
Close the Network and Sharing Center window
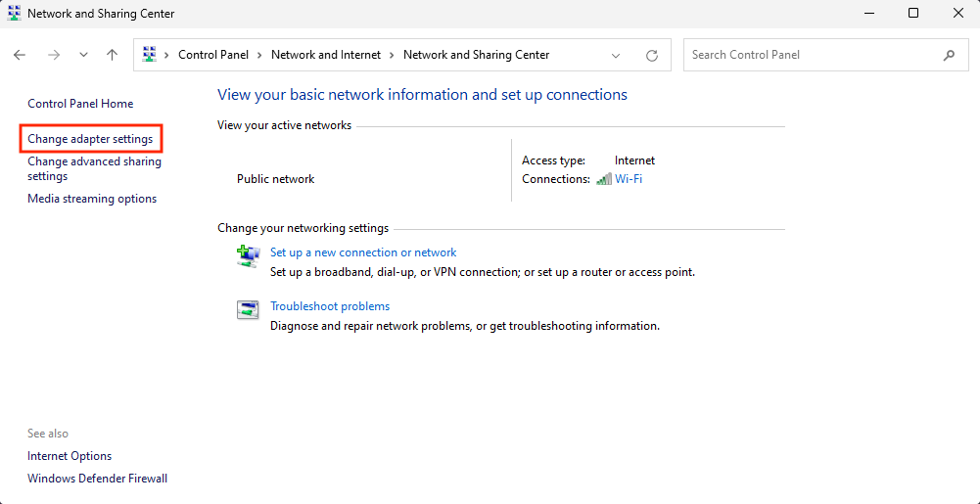958,13
